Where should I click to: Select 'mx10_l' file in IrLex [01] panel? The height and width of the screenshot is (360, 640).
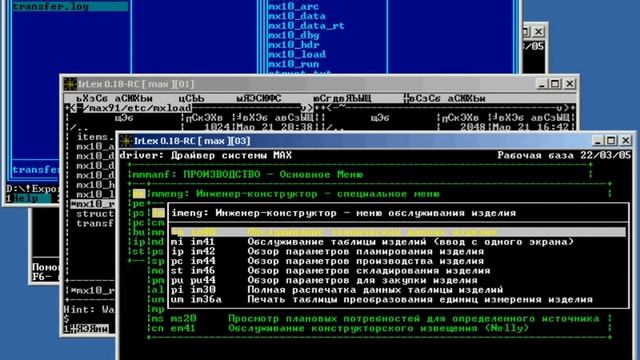[95, 194]
